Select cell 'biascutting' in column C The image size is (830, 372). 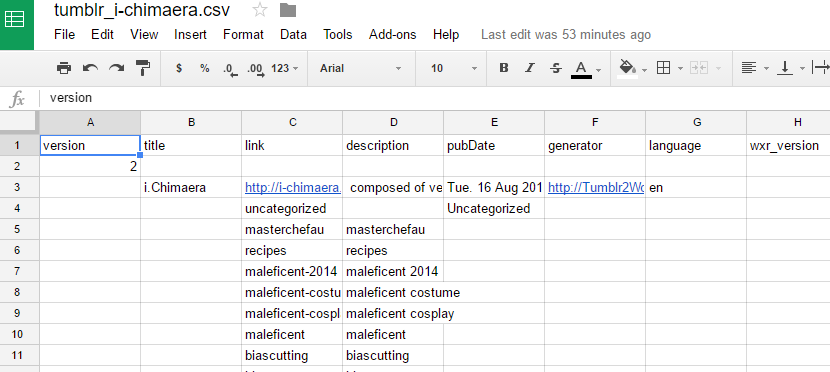coord(292,355)
